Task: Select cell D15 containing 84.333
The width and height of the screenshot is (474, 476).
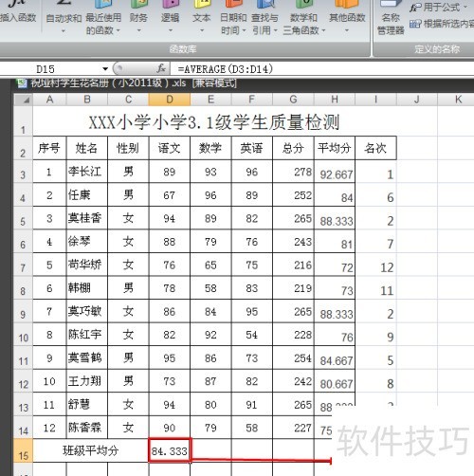Action: point(170,450)
